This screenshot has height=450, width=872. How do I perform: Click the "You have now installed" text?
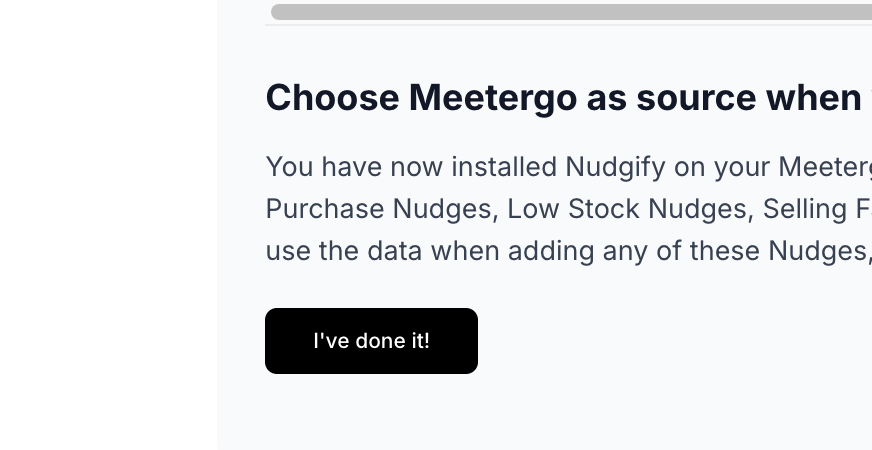411,167
